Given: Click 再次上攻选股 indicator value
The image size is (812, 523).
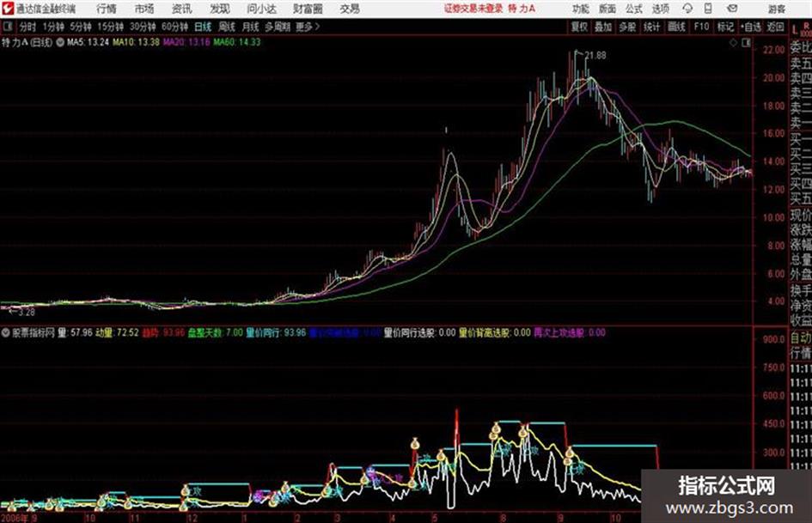Looking at the screenshot, I should pos(570,332).
